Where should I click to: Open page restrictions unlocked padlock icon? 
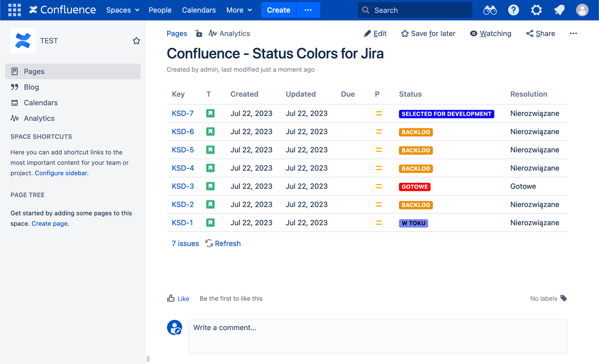(199, 34)
